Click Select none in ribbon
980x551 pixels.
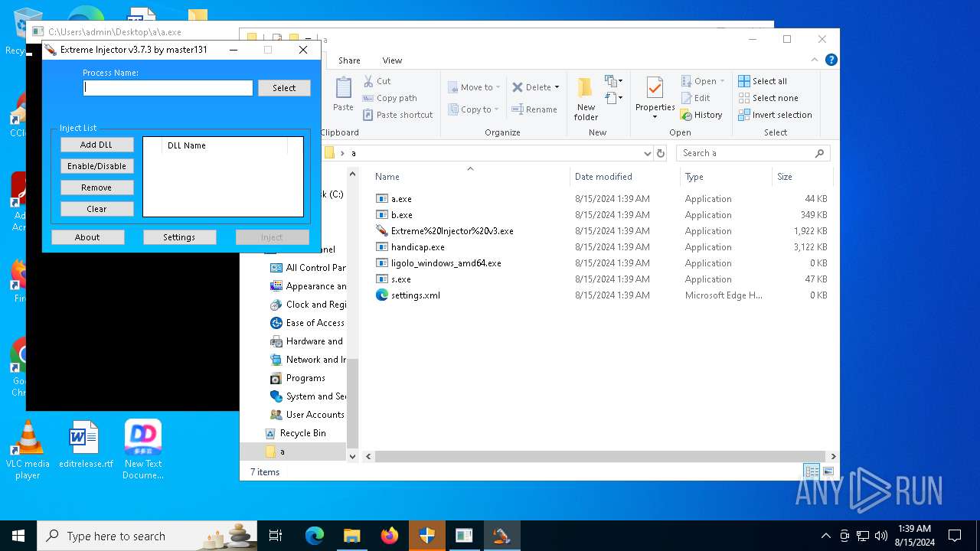pos(768,98)
